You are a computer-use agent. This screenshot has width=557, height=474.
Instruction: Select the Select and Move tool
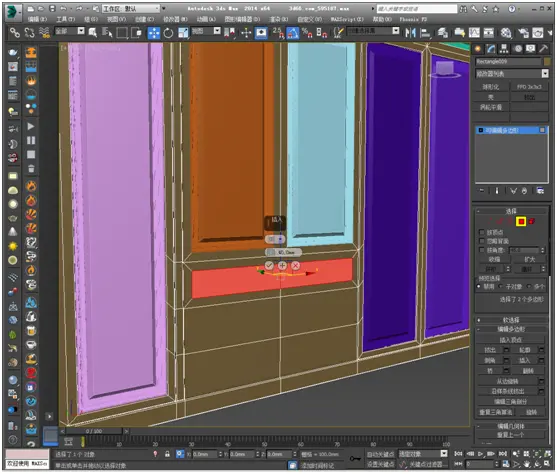(154, 33)
